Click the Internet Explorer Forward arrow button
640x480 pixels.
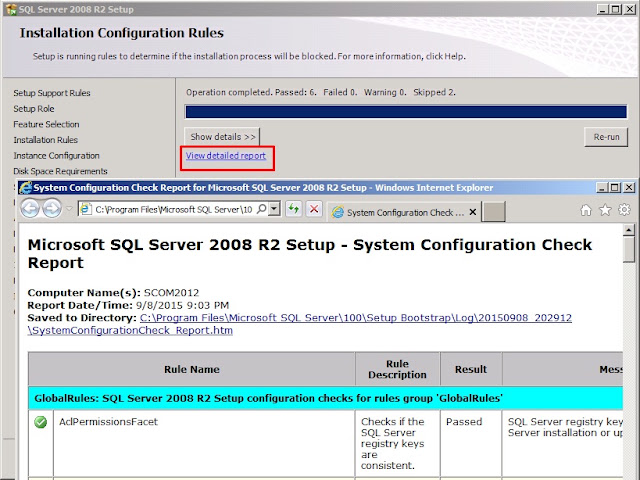coord(51,209)
